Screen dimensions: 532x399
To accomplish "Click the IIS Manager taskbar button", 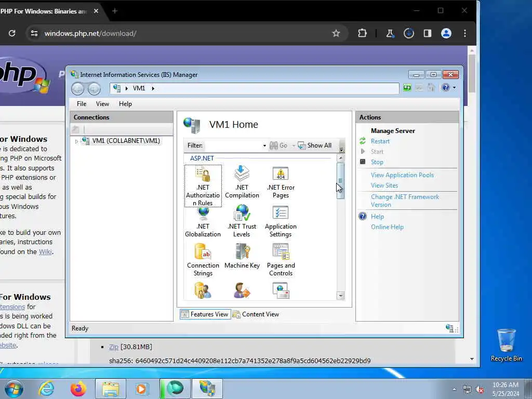I will pyautogui.click(x=207, y=389).
